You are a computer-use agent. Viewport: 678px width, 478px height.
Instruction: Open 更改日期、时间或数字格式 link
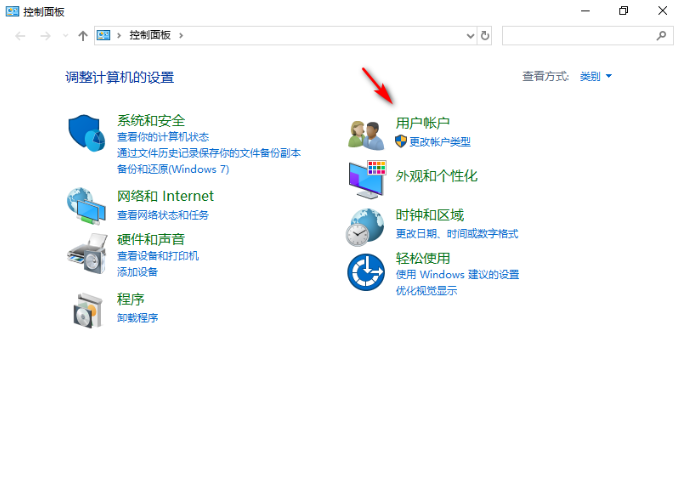click(456, 234)
